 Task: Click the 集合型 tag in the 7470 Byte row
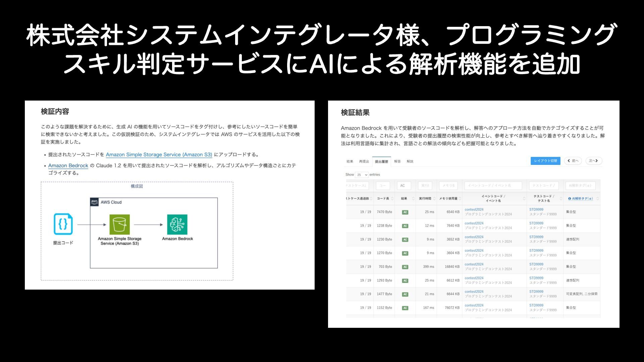coord(571,212)
